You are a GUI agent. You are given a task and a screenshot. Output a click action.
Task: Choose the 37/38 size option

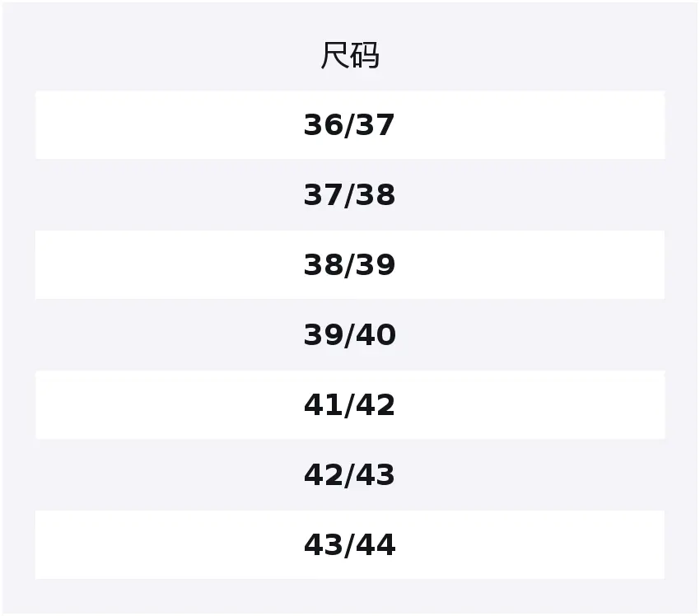pyautogui.click(x=349, y=195)
